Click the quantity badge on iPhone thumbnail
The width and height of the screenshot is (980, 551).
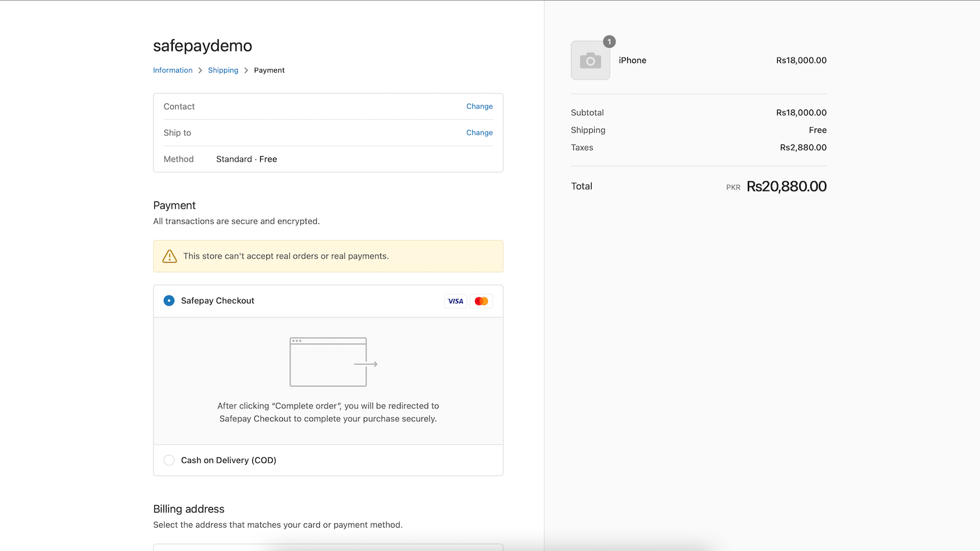pos(609,42)
